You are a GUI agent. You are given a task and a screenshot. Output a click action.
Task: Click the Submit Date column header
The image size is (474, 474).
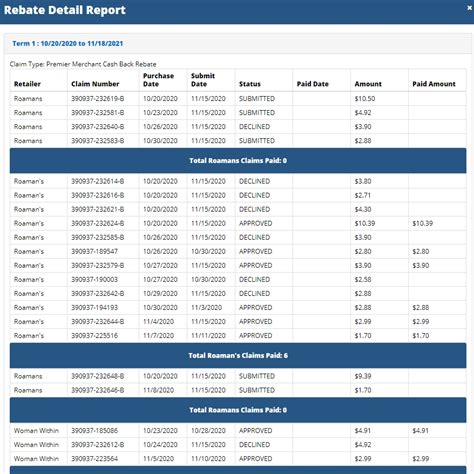(x=203, y=80)
